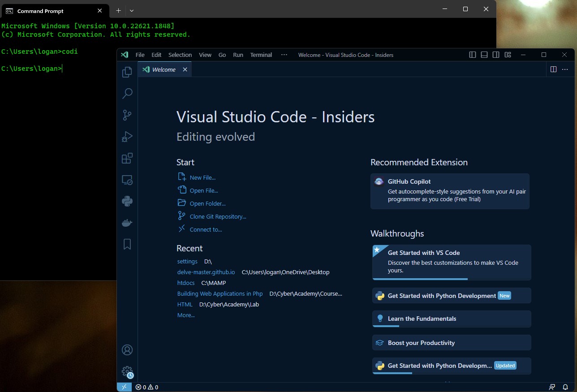Open notifications bell in status bar
The width and height of the screenshot is (577, 392).
coord(566,387)
